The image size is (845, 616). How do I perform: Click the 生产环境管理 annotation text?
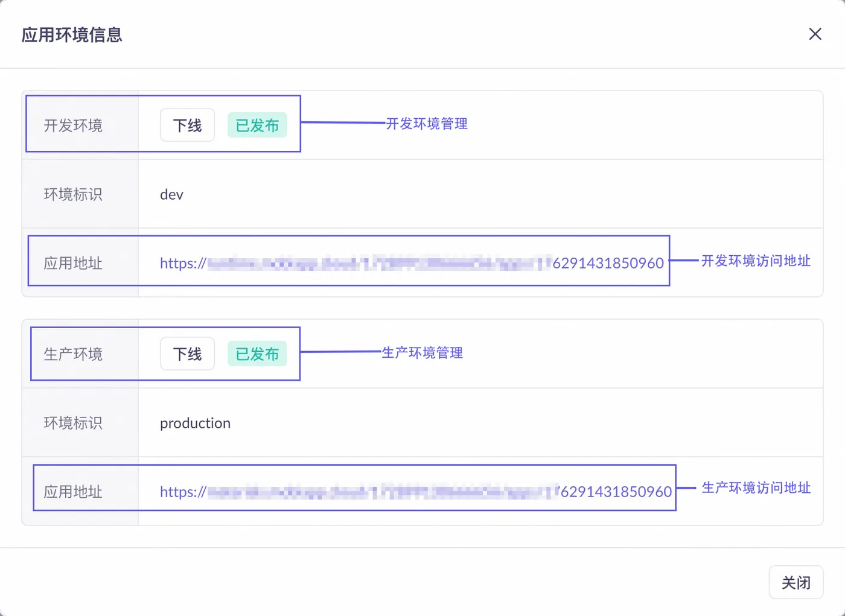[422, 353]
